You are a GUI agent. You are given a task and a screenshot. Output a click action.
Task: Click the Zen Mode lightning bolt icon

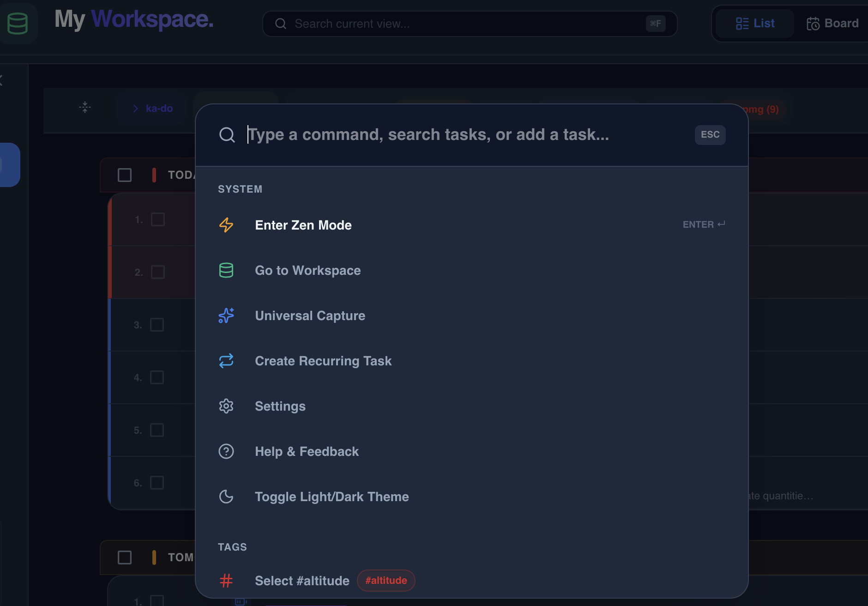click(x=226, y=225)
